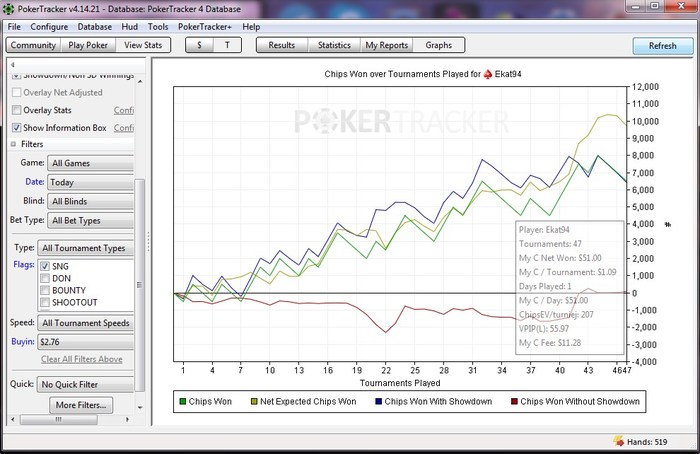The height and width of the screenshot is (454, 700).
Task: Open the File menu
Action: (14, 27)
